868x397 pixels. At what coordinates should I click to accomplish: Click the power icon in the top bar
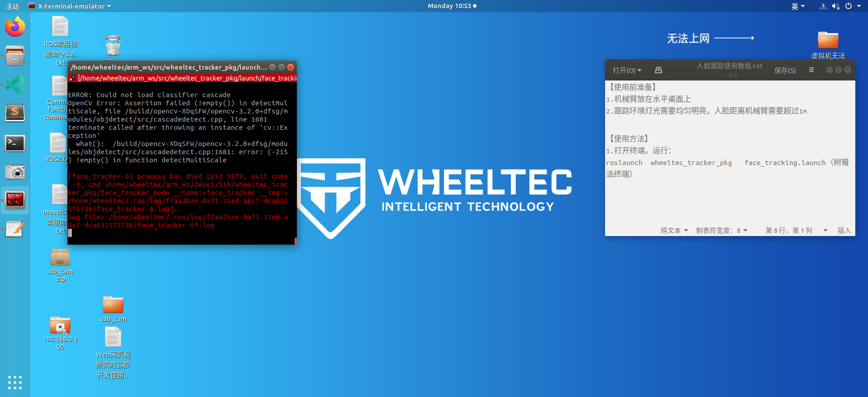849,6
